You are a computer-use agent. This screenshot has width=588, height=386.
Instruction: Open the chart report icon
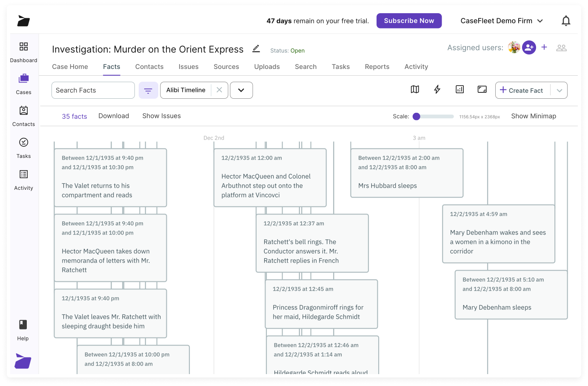pyautogui.click(x=460, y=89)
